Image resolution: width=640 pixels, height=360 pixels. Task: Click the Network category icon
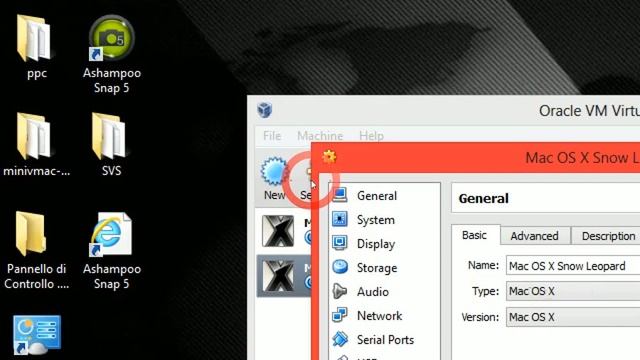pyautogui.click(x=340, y=315)
